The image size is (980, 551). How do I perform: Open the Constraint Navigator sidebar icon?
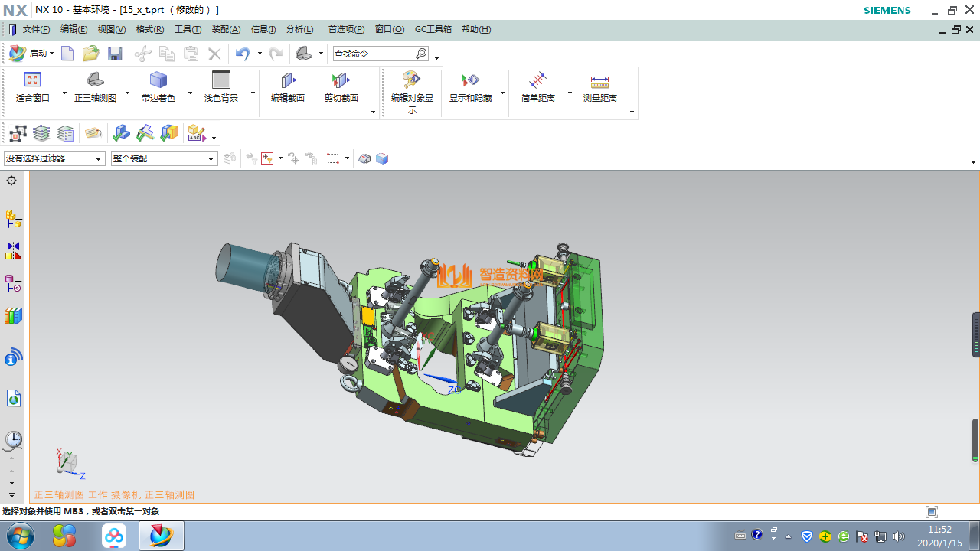pos(13,252)
